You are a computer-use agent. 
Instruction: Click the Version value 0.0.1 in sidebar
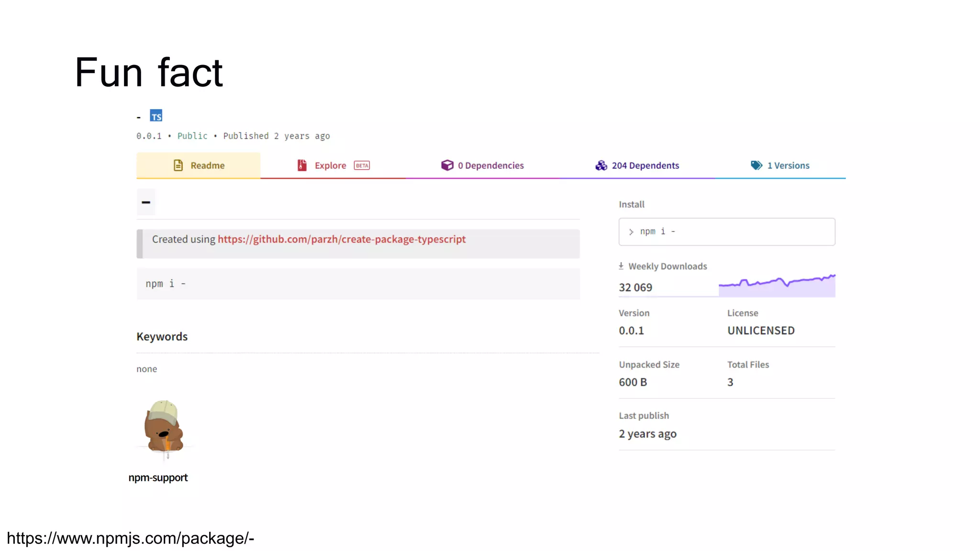click(x=631, y=331)
